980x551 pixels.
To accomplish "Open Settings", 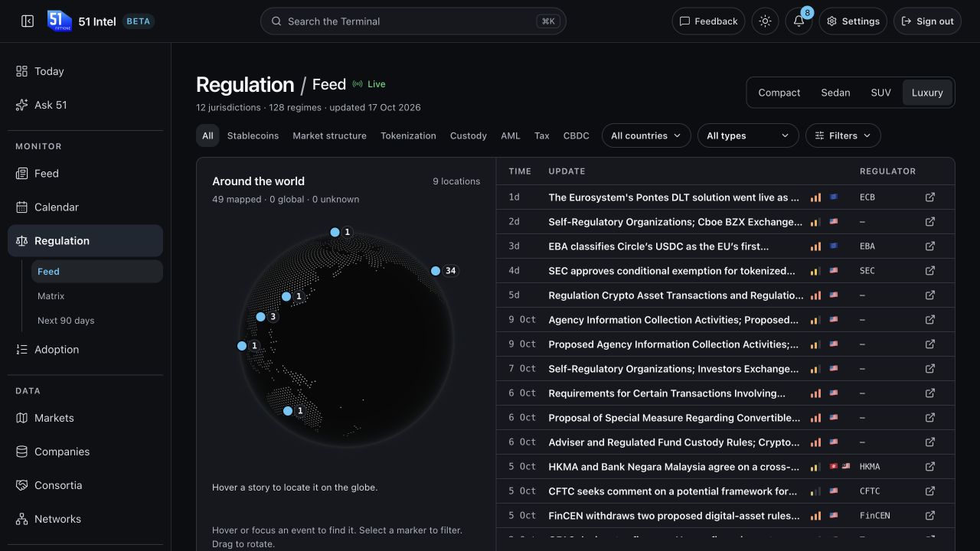I will [853, 21].
